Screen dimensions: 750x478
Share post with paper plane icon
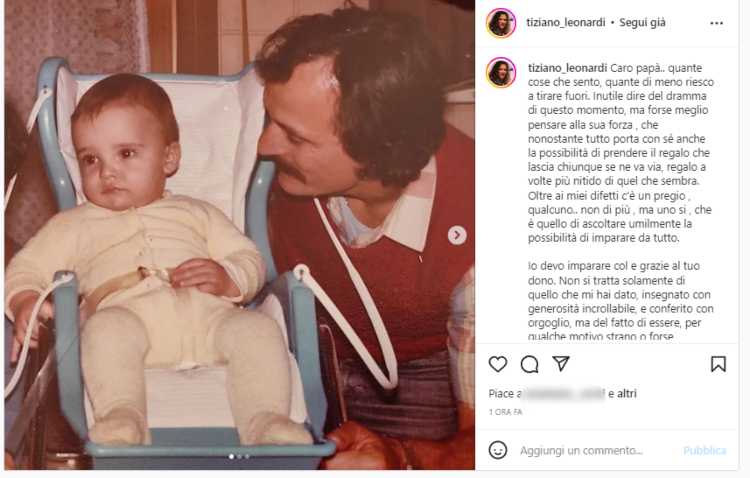coord(561,364)
